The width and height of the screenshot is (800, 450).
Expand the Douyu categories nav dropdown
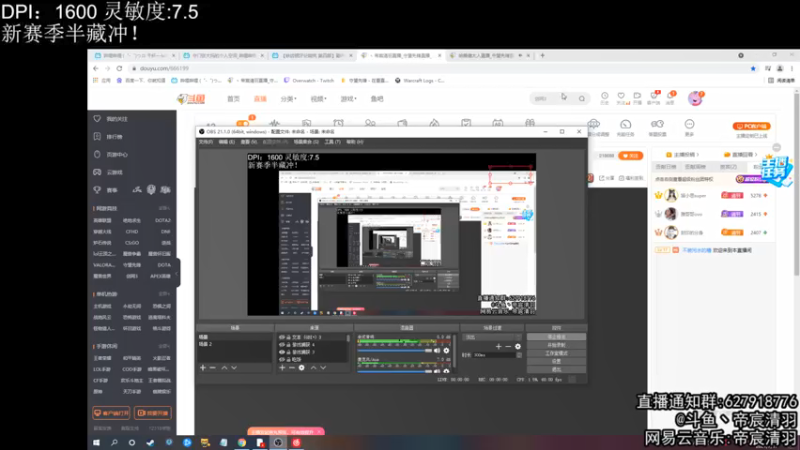pos(288,99)
